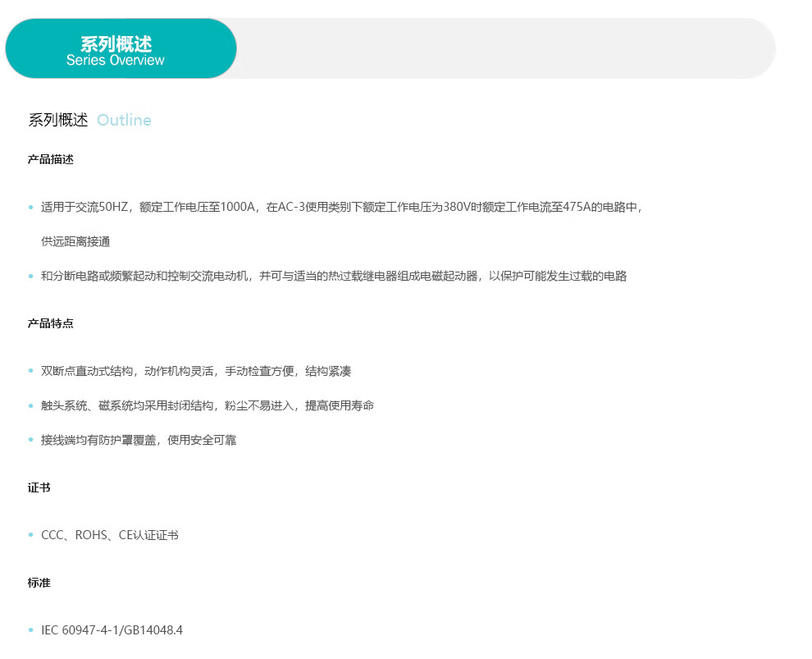Click the bullet dot before CCC、ROHS
812x659 pixels.
pyautogui.click(x=31, y=536)
